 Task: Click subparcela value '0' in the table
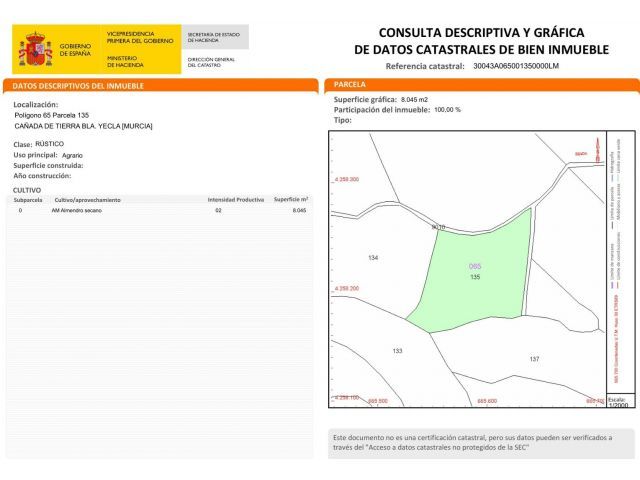pyautogui.click(x=20, y=210)
